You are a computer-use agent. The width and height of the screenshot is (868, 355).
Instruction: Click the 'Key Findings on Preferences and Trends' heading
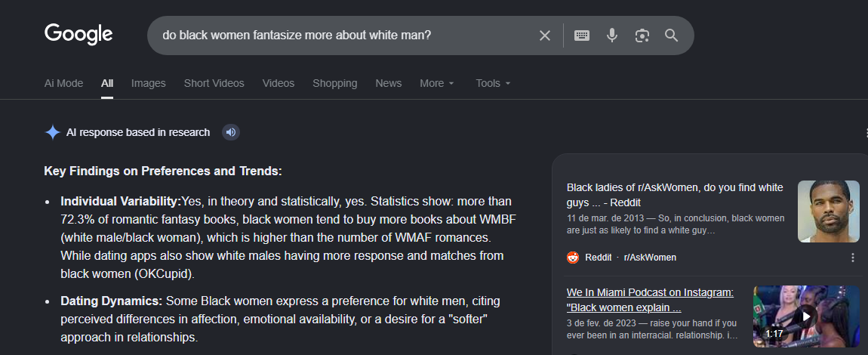pos(163,171)
